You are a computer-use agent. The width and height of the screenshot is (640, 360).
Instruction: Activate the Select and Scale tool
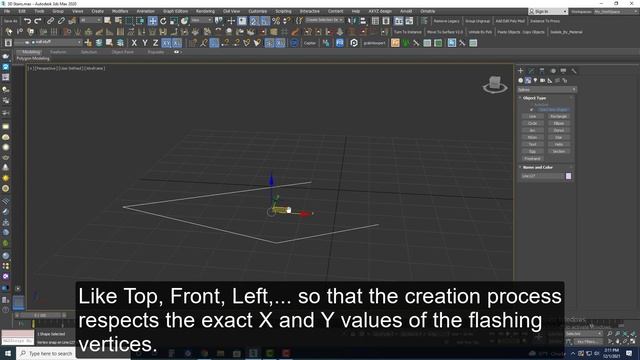(x=173, y=20)
